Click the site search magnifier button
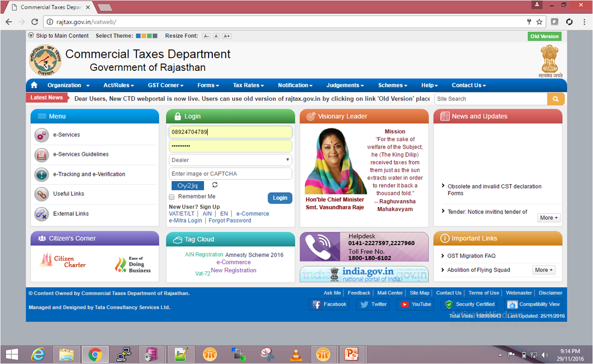 click(555, 99)
